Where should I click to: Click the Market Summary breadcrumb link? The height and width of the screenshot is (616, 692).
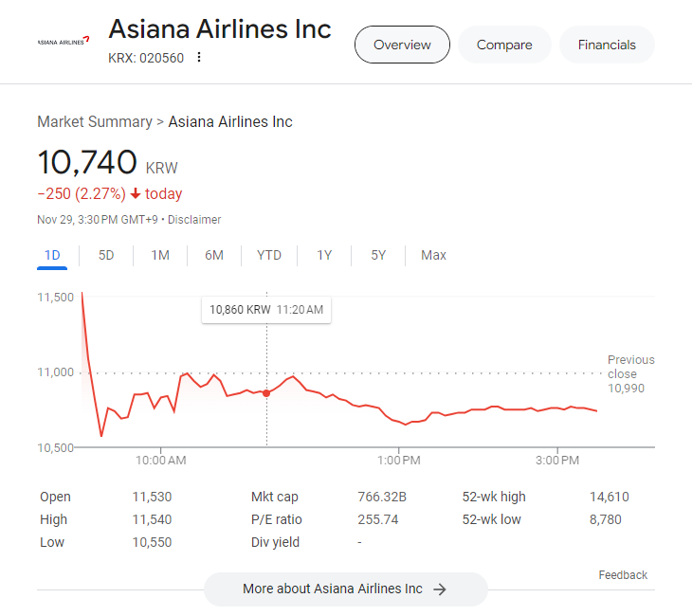(95, 121)
